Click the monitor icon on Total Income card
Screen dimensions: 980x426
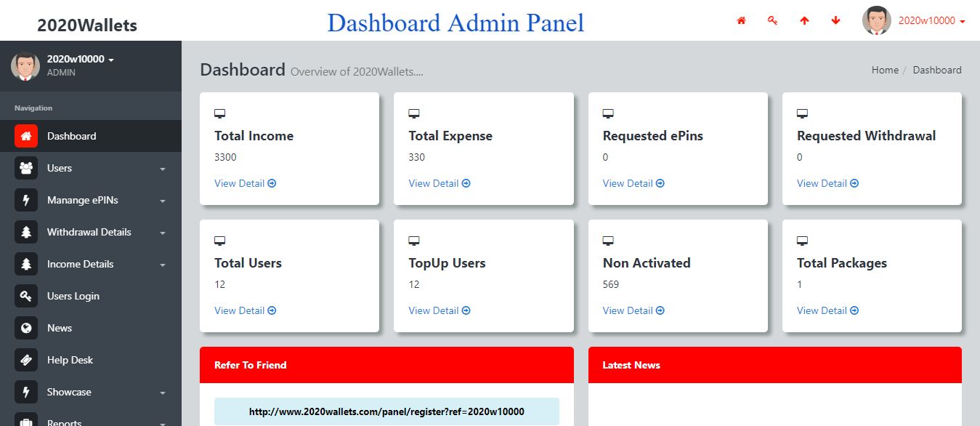pos(220,113)
